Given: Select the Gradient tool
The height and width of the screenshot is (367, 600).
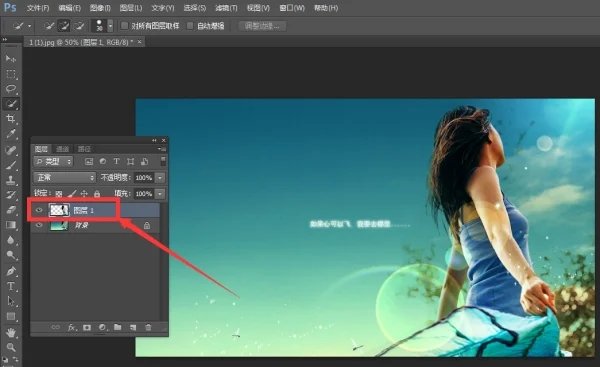Looking at the screenshot, I should tap(11, 225).
